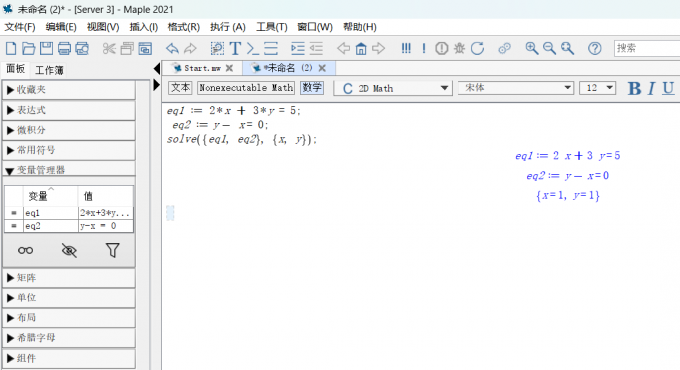
Task: Open the 宋体 font dropdown
Action: [x=516, y=88]
